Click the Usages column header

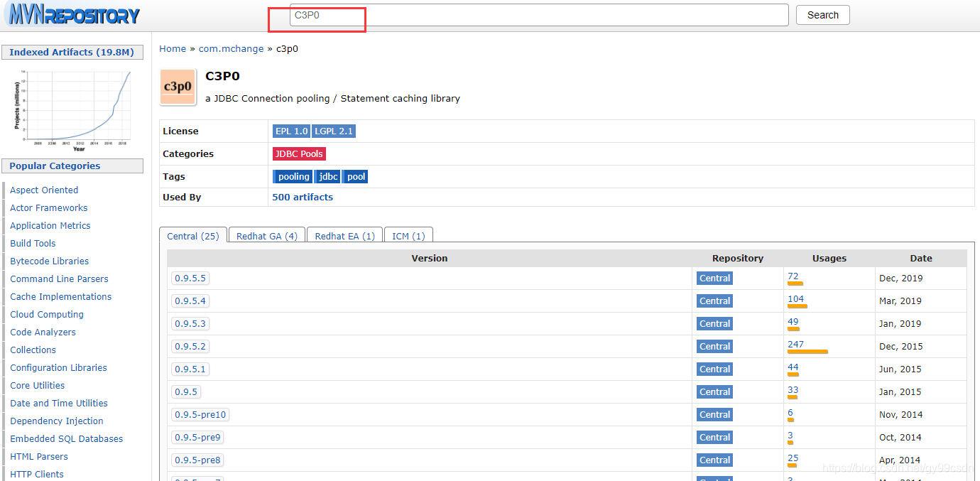[829, 258]
